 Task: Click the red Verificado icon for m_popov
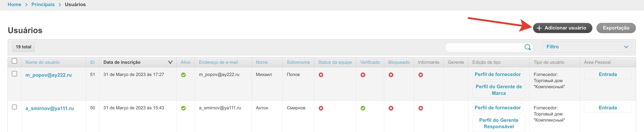coord(363,75)
